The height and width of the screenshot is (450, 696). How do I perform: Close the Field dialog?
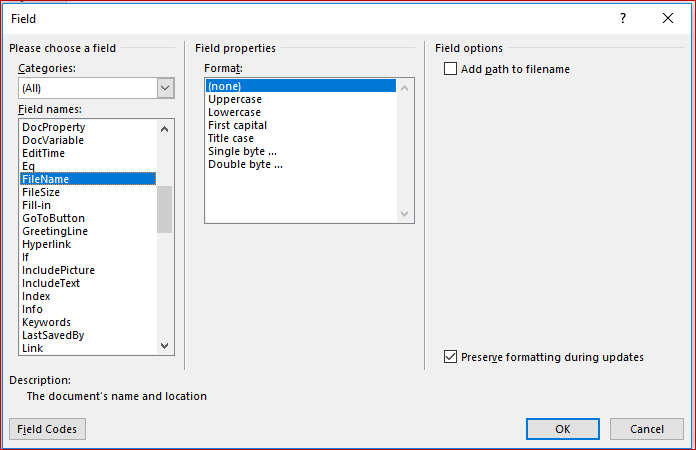pos(668,18)
